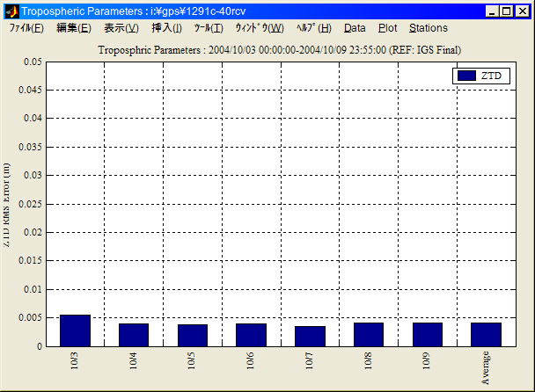Open the 表示(V) menu
The width and height of the screenshot is (535, 392).
click(121, 28)
